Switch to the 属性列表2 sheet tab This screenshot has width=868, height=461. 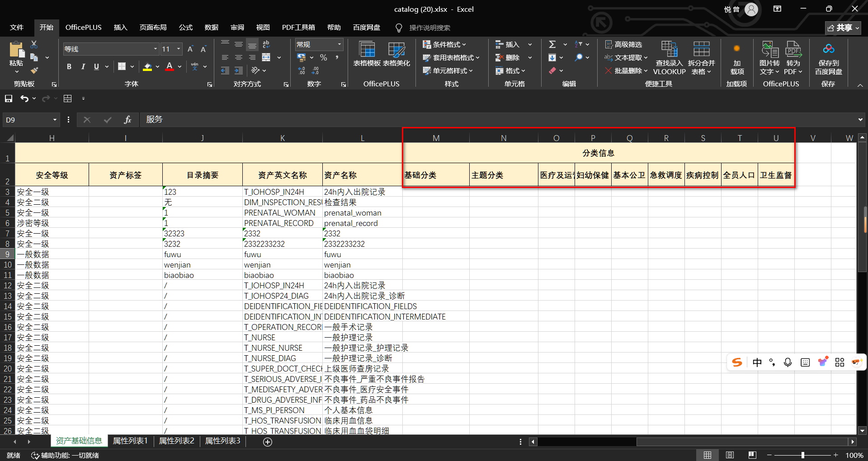(x=176, y=441)
